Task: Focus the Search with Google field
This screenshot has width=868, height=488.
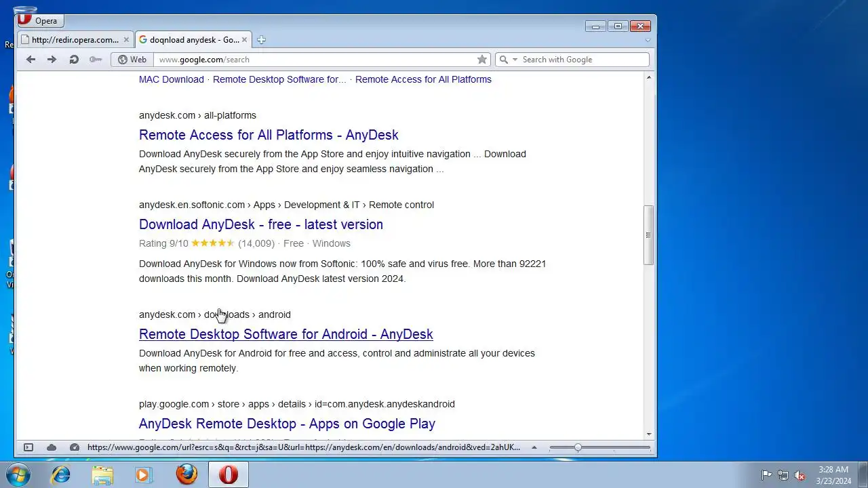Action: coord(583,60)
